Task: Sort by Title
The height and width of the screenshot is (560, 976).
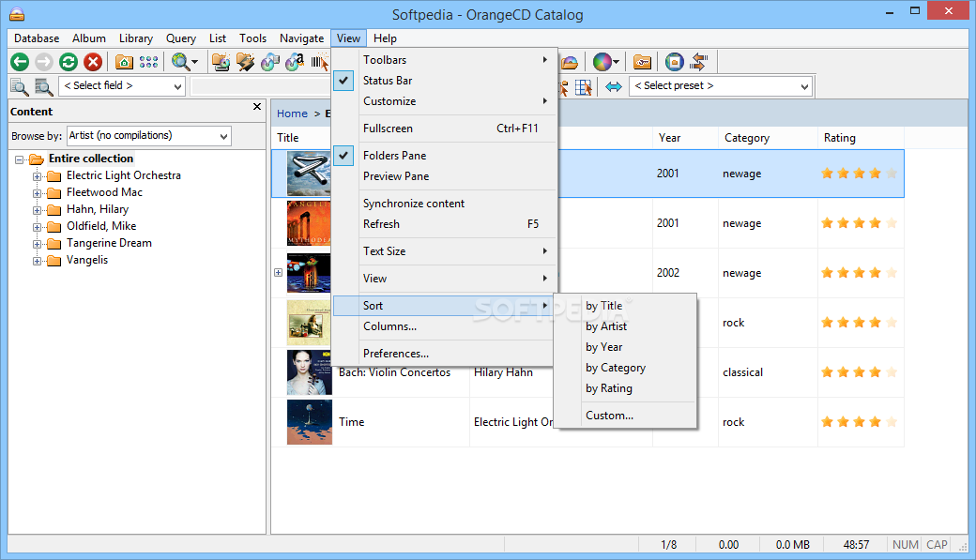Action: 625,306
